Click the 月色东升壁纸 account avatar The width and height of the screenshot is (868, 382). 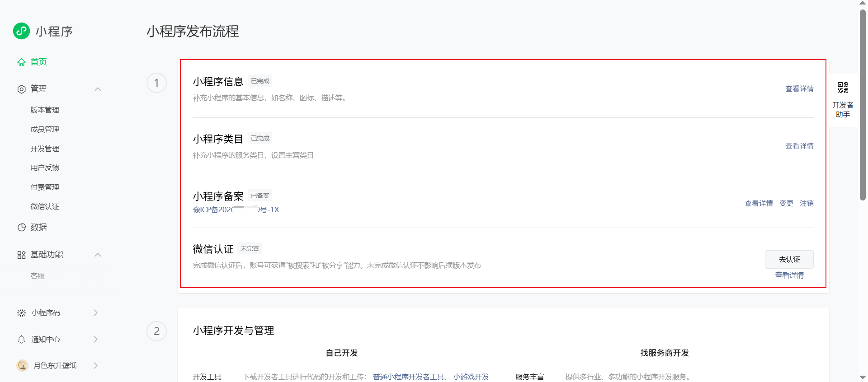point(22,365)
